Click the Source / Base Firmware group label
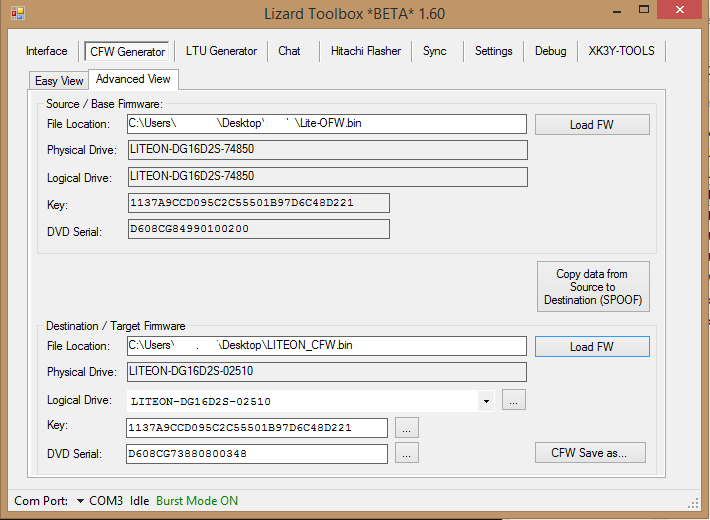 point(104,104)
